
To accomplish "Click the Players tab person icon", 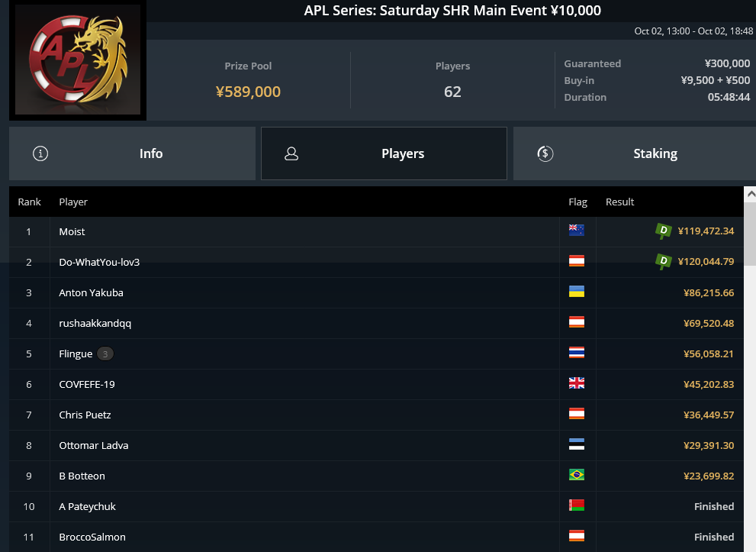I will tap(291, 153).
